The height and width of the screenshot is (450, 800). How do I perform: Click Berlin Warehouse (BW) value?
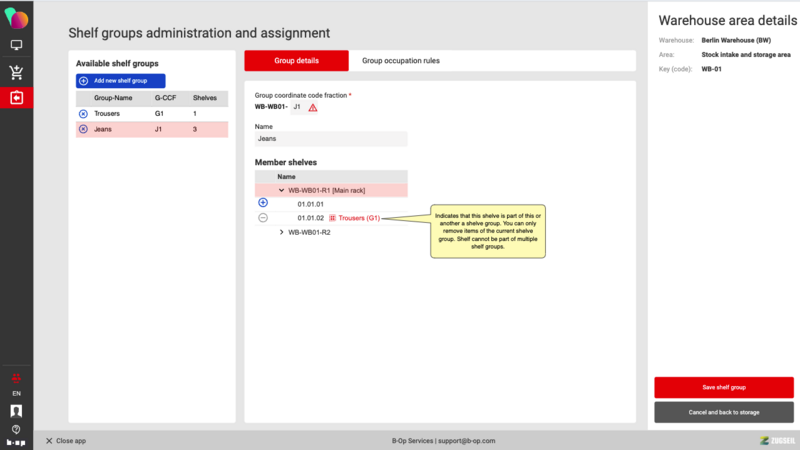(736, 40)
